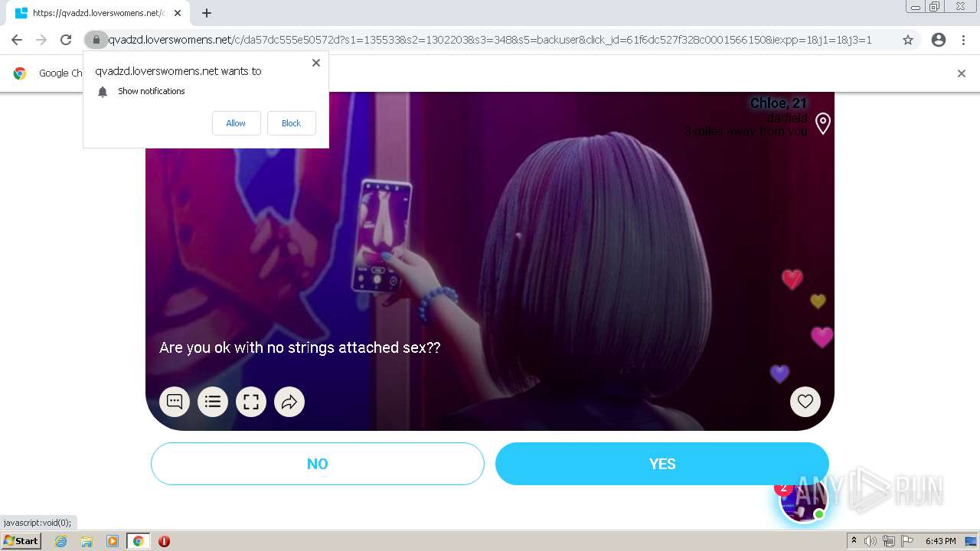Image resolution: width=980 pixels, height=551 pixels.
Task: Open media player from taskbar
Action: [x=113, y=541]
